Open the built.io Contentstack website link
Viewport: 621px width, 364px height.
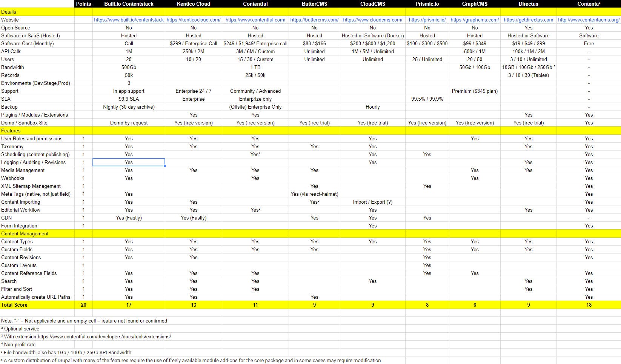(129, 20)
